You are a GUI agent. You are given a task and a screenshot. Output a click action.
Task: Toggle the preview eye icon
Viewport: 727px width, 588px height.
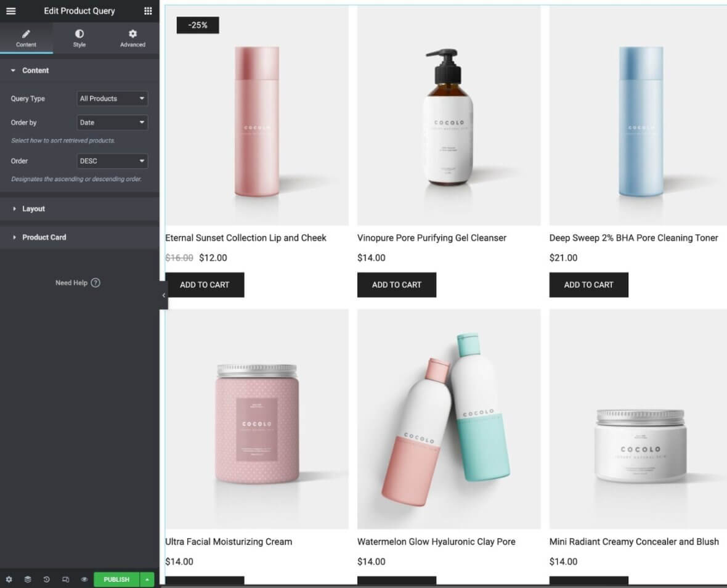pos(84,579)
